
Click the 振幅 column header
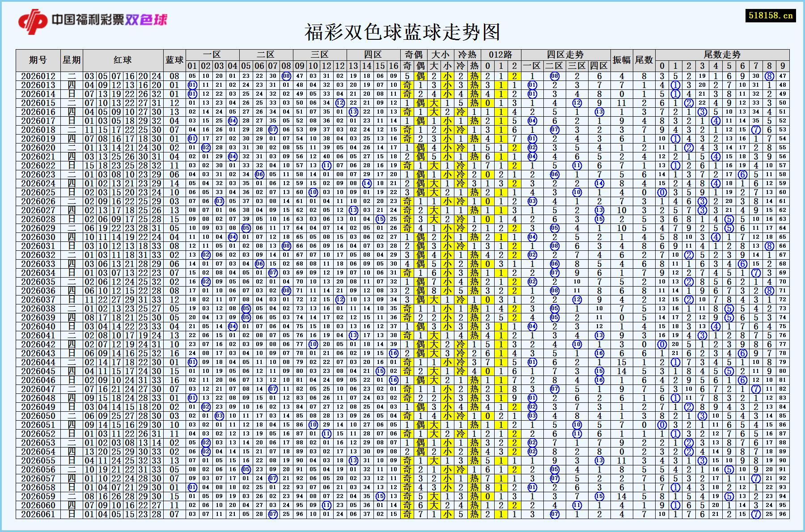[622, 60]
